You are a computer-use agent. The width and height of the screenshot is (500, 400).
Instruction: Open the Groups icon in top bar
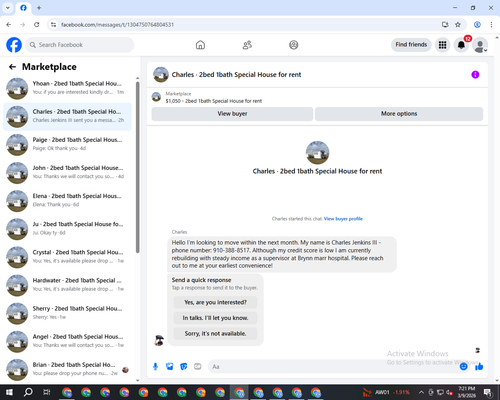tap(294, 45)
